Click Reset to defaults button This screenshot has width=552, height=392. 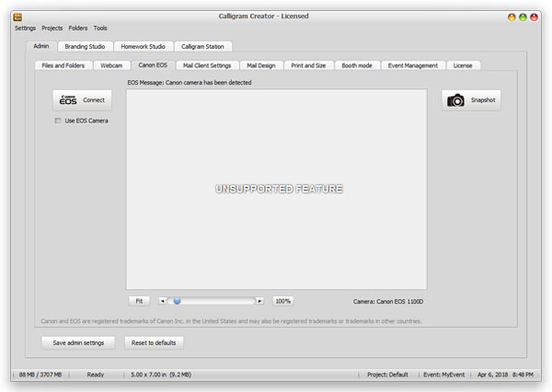tap(155, 342)
